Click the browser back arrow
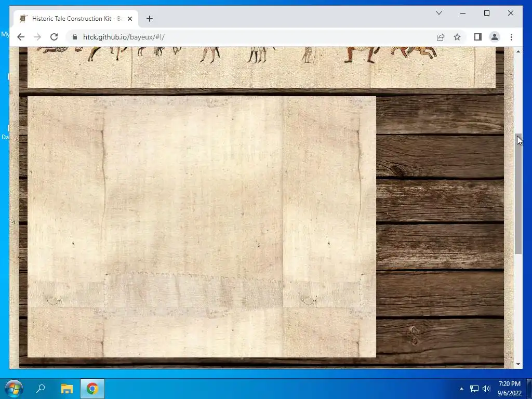 (21, 37)
